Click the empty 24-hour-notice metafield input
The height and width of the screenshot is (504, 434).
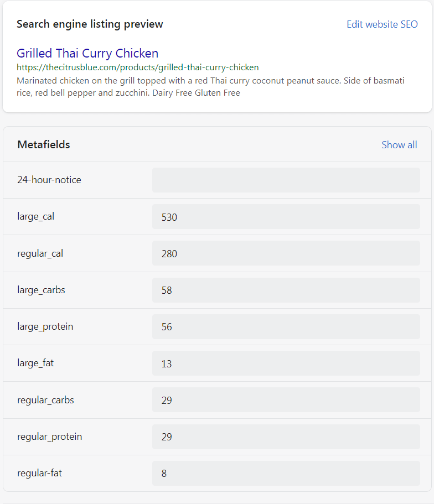tap(286, 179)
